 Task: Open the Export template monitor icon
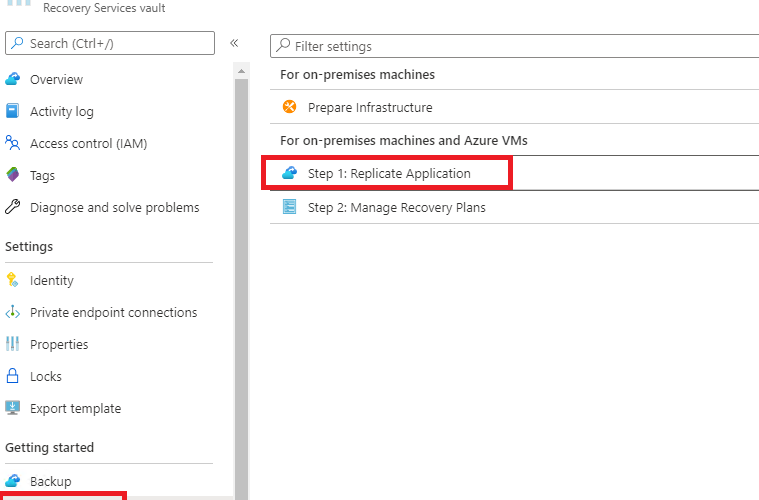[13, 408]
